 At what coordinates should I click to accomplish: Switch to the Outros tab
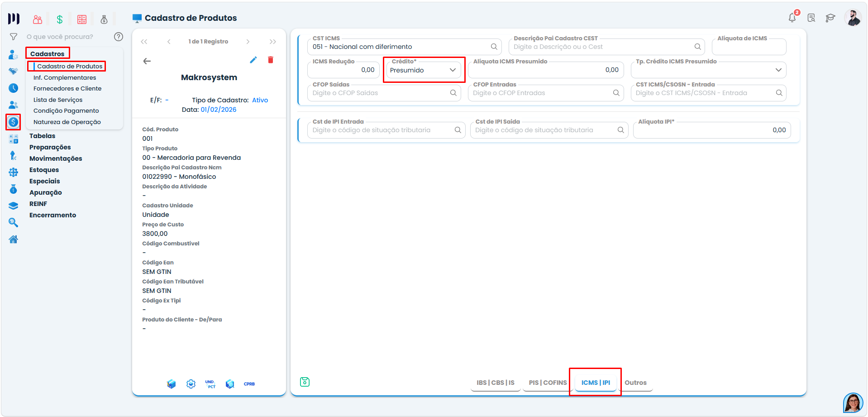[635, 383]
